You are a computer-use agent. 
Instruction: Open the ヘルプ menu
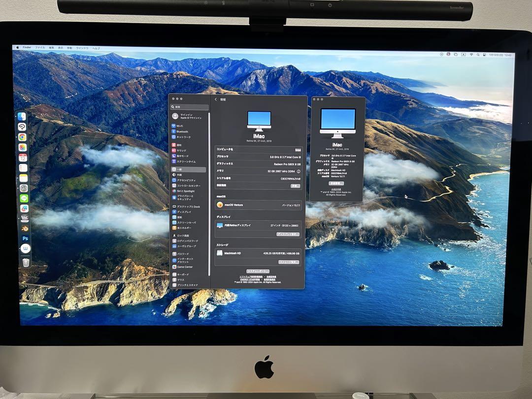click(97, 48)
